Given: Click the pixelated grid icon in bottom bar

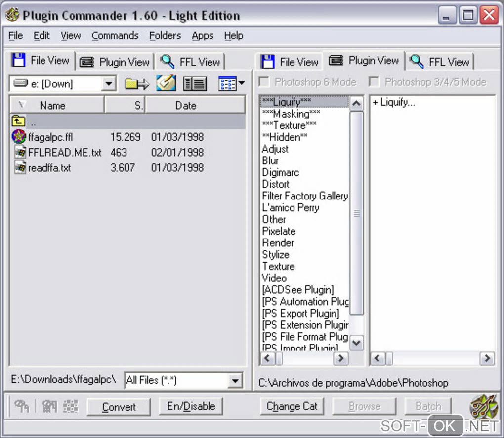Looking at the screenshot, I should click(70, 406).
